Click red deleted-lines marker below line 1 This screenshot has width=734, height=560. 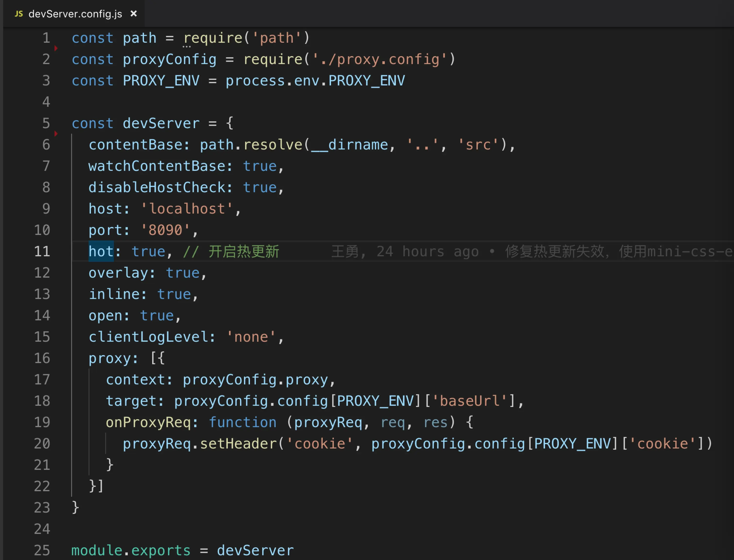tap(56, 48)
